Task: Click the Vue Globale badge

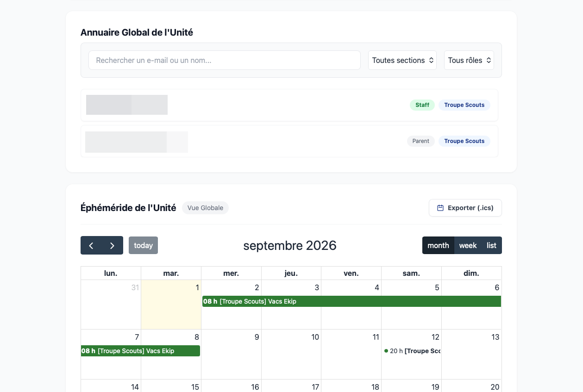Action: tap(205, 208)
